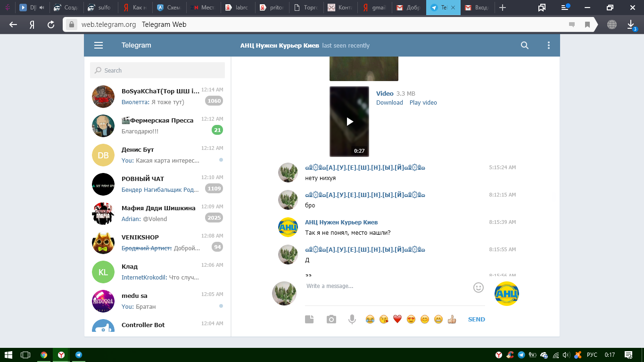This screenshot has width=644, height=362.
Task: Switch to the labrc browser tab
Action: tap(238, 8)
